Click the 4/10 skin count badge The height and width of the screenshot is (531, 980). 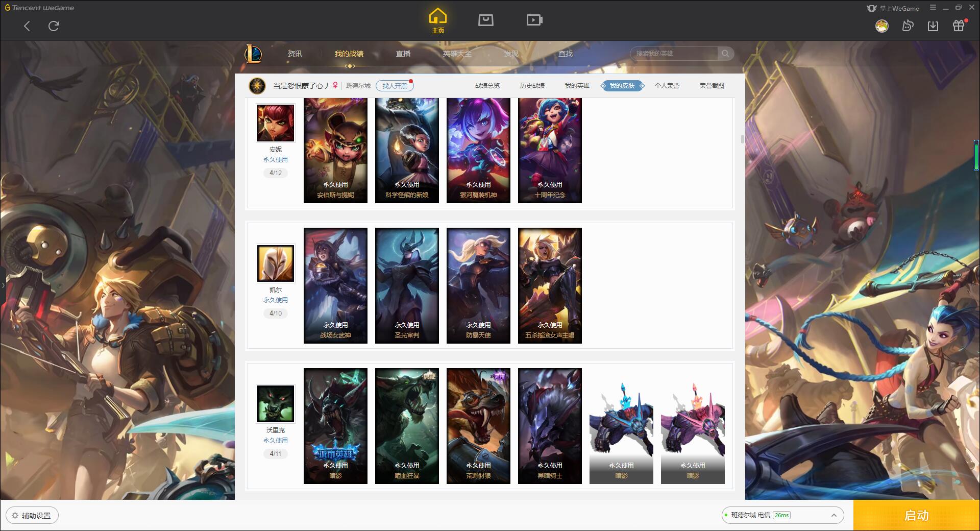pyautogui.click(x=276, y=313)
